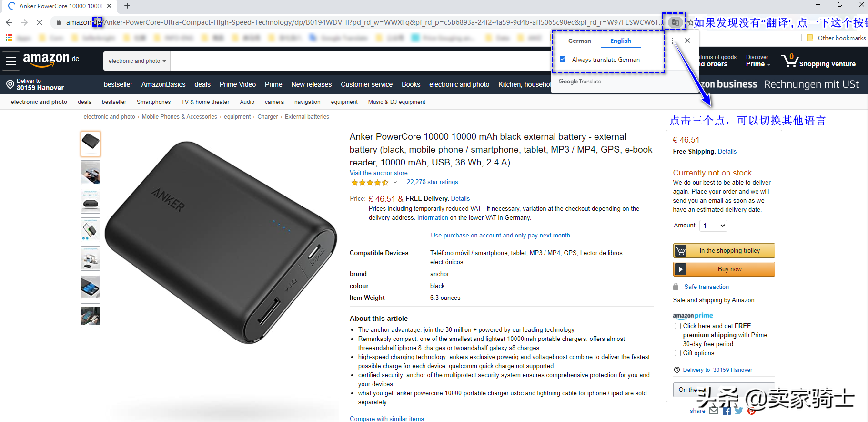Screen dimensions: 868x422
Task: Open the Amazon hamburger menu
Action: tap(11, 61)
